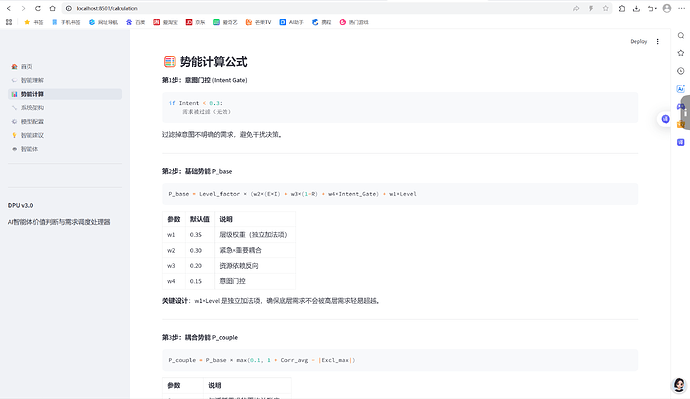This screenshot has width=690, height=399.
Task: Click the w2 default value 0.30 cell
Action: [x=199, y=250]
